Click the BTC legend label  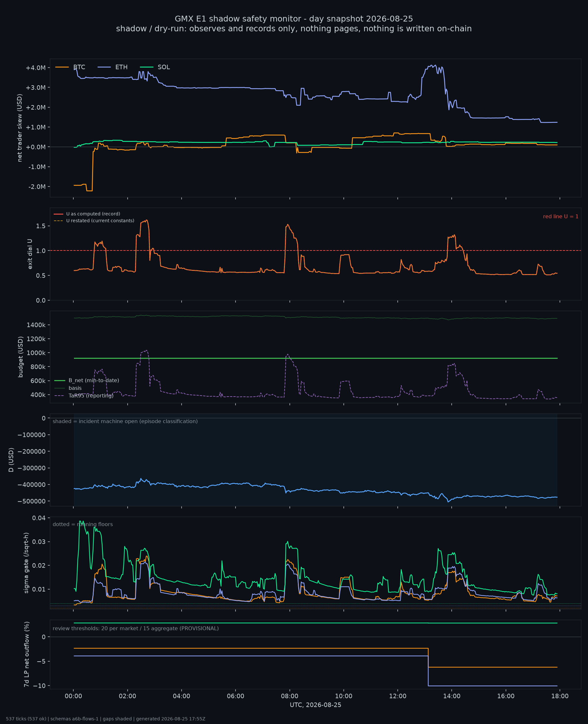click(79, 67)
